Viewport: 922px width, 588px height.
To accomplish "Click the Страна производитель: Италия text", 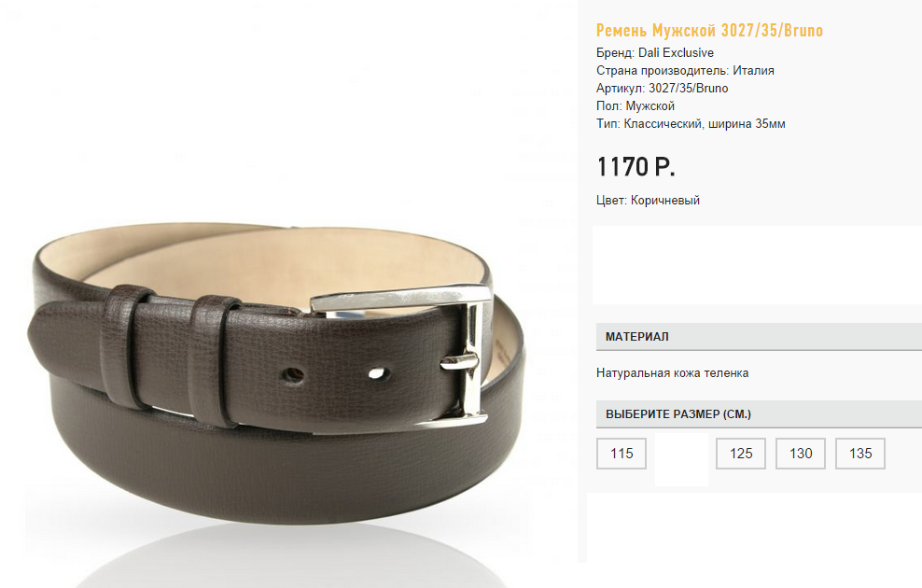I will coord(685,71).
